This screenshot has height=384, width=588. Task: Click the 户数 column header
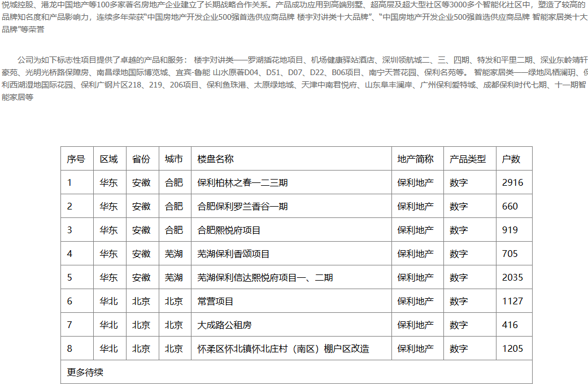click(511, 159)
